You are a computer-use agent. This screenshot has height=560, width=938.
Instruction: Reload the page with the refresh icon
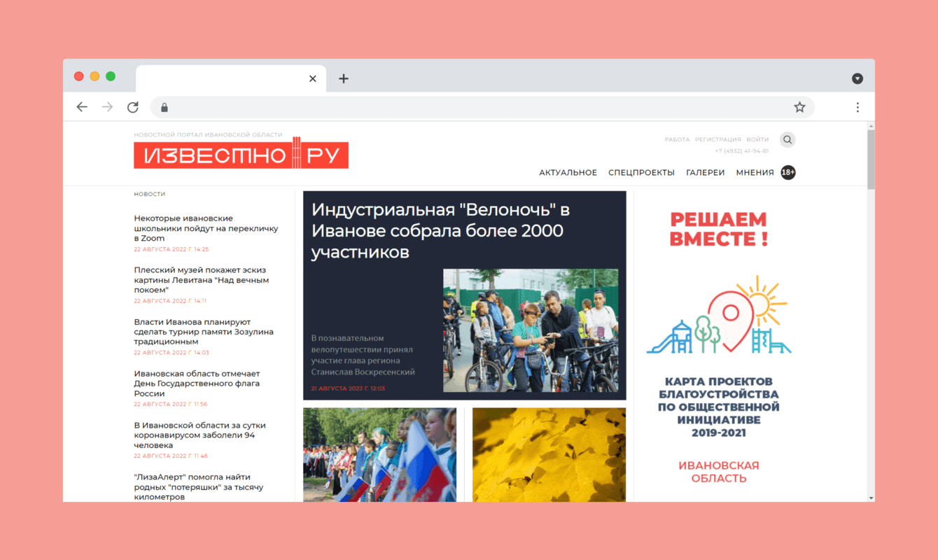pyautogui.click(x=132, y=106)
